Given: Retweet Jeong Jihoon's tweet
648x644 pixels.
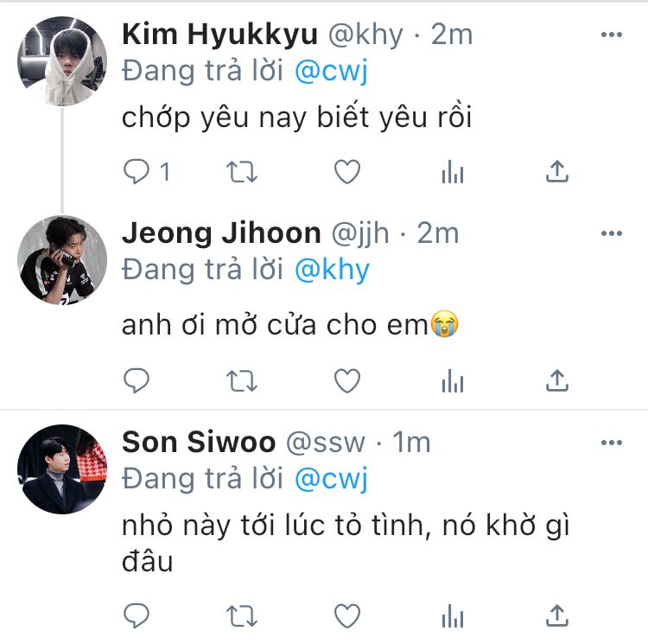Looking at the screenshot, I should (242, 381).
